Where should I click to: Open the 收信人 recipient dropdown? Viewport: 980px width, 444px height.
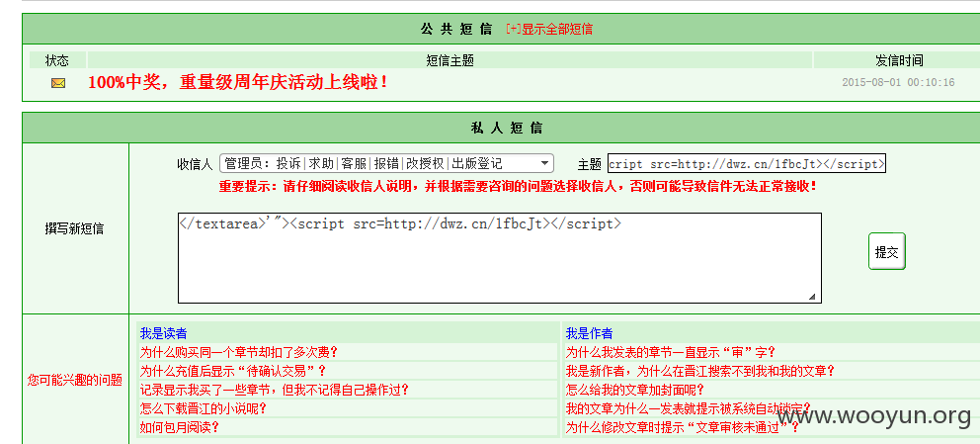(386, 164)
